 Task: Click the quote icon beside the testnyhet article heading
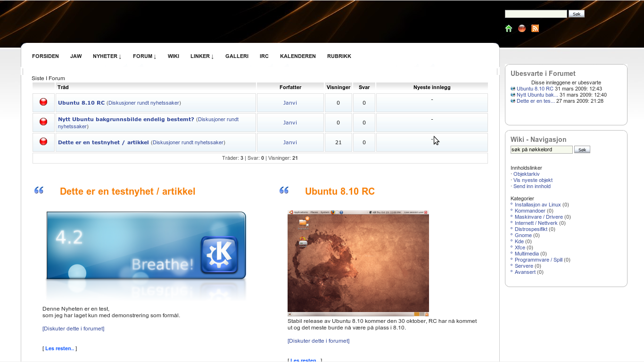coord(39,190)
